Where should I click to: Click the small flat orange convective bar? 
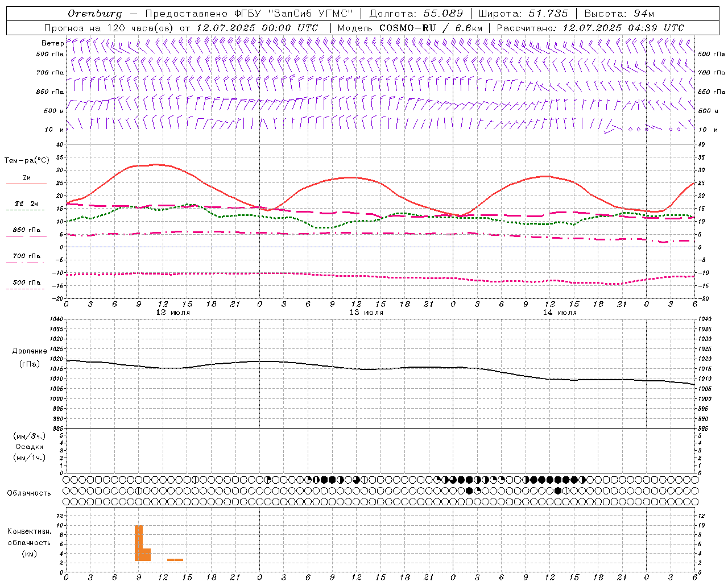click(x=175, y=560)
